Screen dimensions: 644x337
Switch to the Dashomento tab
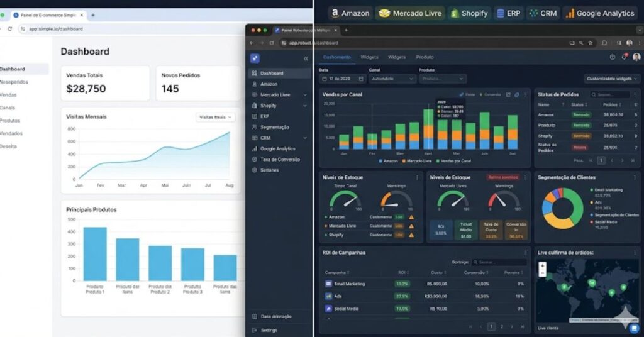coord(337,57)
